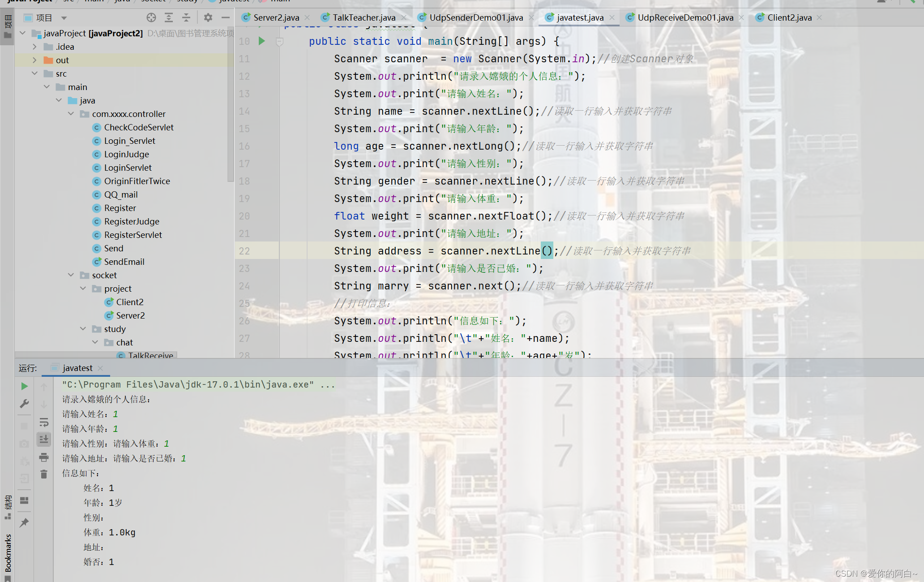Expand the out folder

[x=35, y=60]
